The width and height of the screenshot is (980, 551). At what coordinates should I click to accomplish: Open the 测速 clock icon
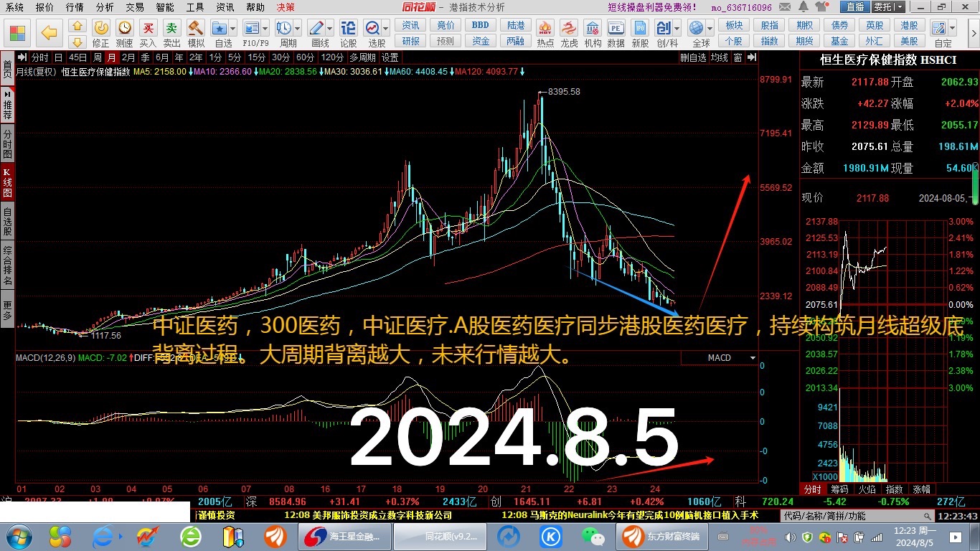coord(125,27)
